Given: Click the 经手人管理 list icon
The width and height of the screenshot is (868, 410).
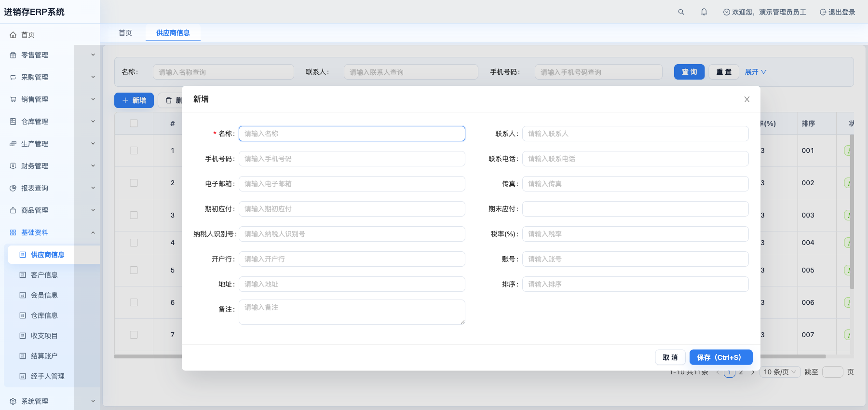Looking at the screenshot, I should point(23,376).
